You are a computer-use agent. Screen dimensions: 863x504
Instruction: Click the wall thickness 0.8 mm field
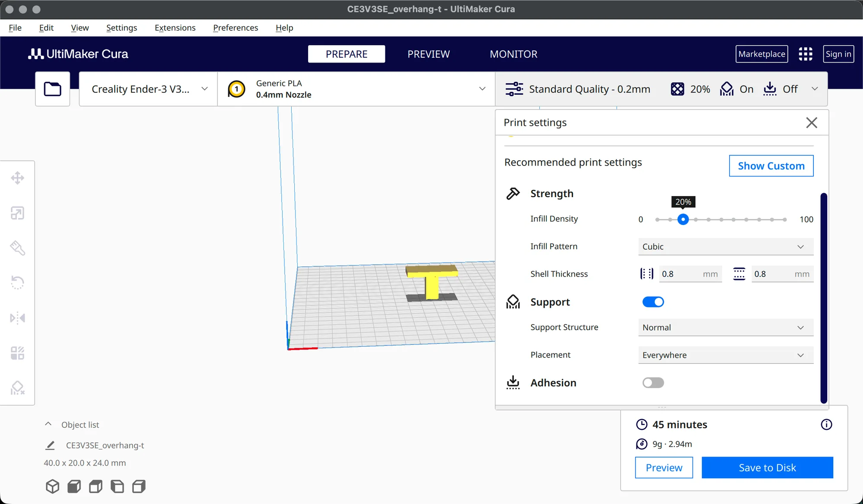[x=690, y=274]
